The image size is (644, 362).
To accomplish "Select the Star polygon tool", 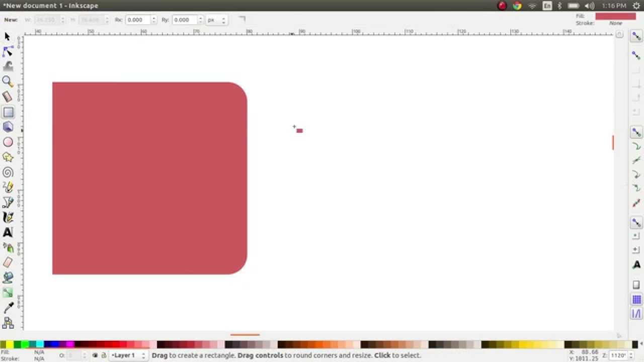I will (8, 157).
